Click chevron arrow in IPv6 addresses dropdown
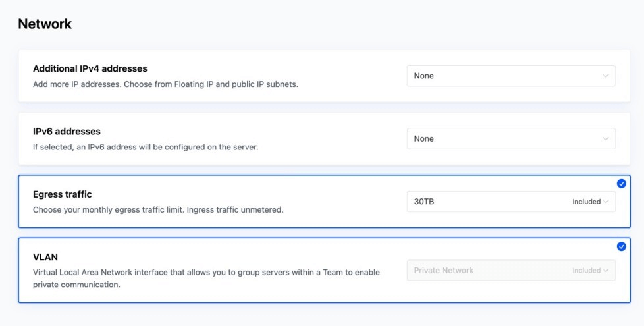This screenshot has height=326, width=644. point(606,139)
